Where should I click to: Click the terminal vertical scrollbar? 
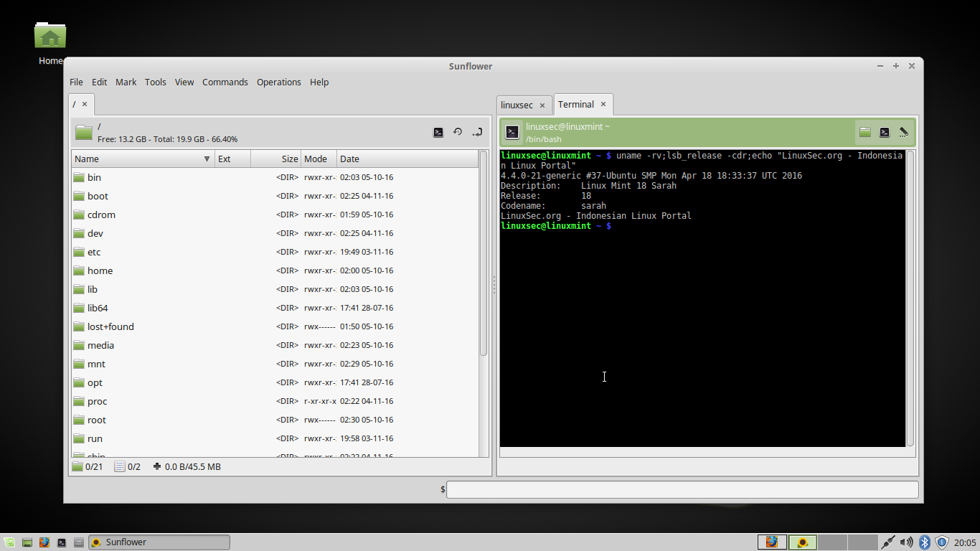click(910, 298)
